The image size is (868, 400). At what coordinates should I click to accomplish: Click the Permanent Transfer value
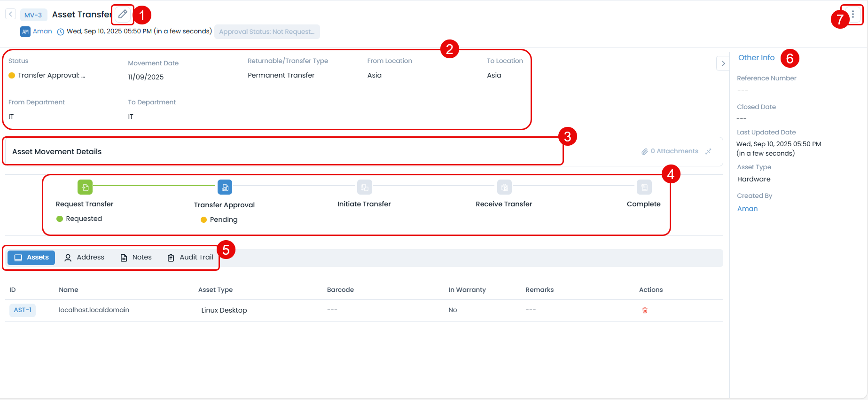click(x=281, y=75)
